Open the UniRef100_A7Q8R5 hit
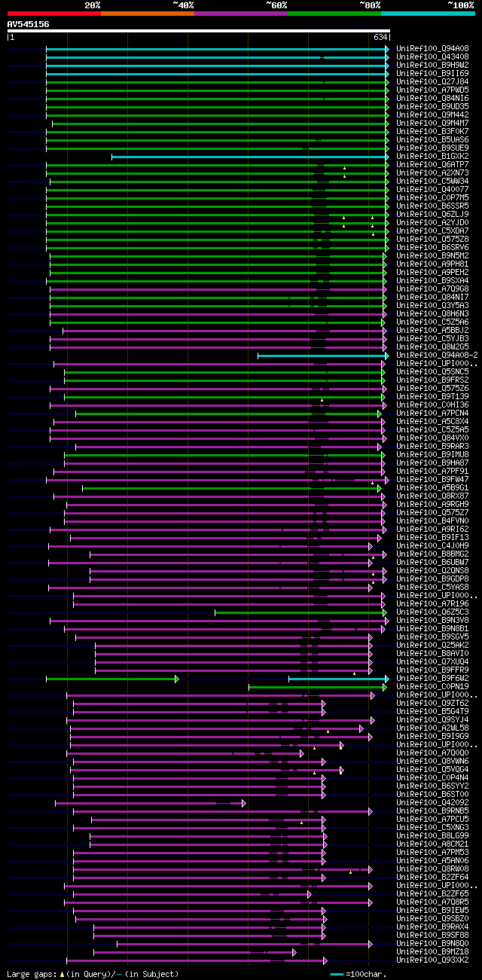Image resolution: width=482 pixels, height=980 pixels. tap(432, 902)
